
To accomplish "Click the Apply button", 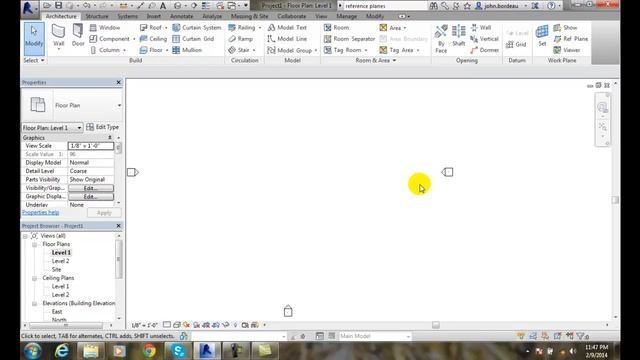I will (x=104, y=213).
